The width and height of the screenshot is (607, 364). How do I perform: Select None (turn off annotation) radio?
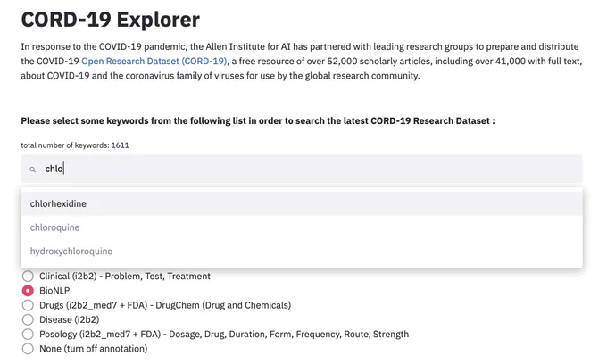(28, 349)
